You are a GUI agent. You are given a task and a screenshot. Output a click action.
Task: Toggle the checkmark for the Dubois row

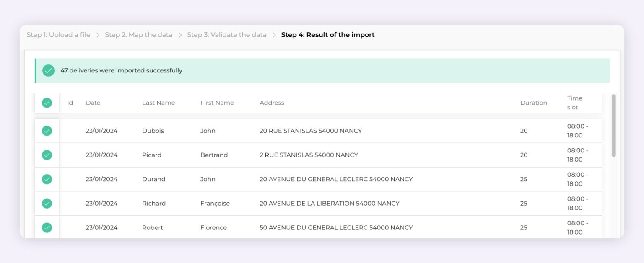click(x=47, y=131)
